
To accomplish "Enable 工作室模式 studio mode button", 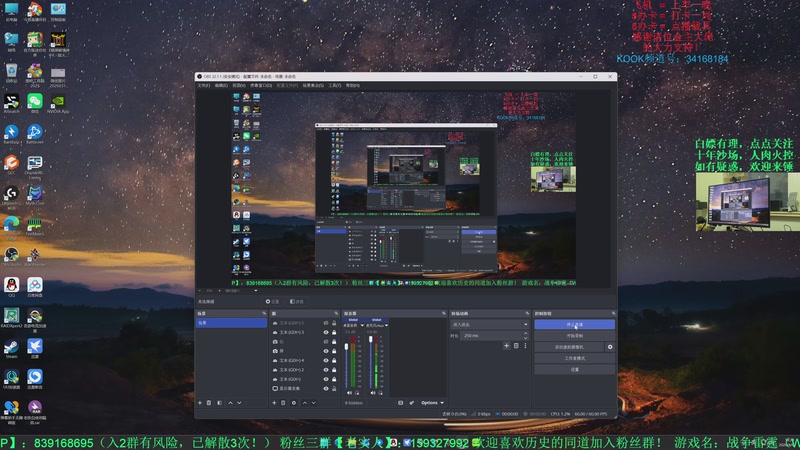I will 574,358.
